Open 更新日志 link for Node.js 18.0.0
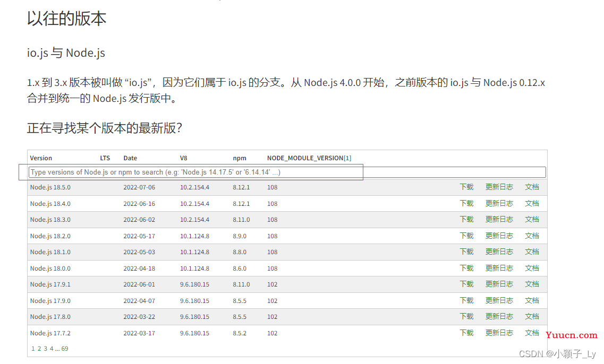The height and width of the screenshot is (364, 604). 499,268
